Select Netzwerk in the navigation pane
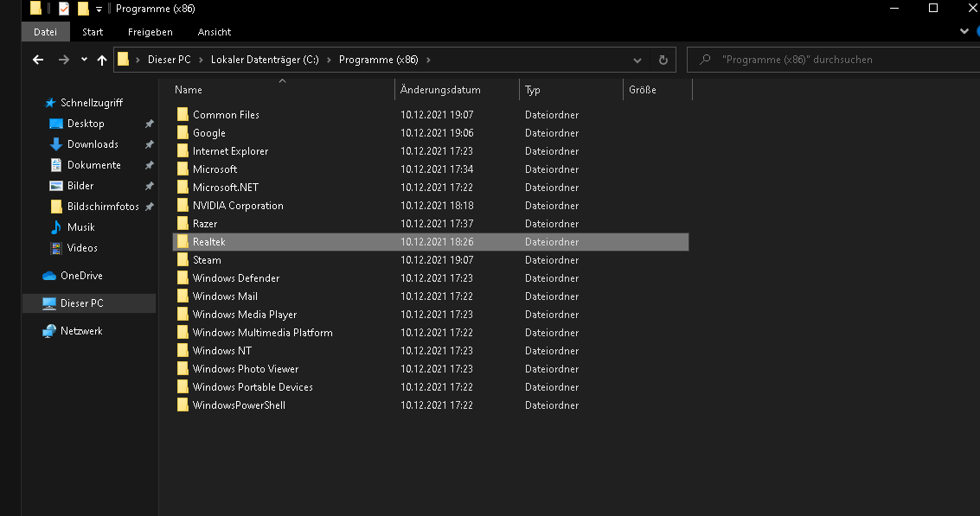This screenshot has width=980, height=516. (81, 331)
